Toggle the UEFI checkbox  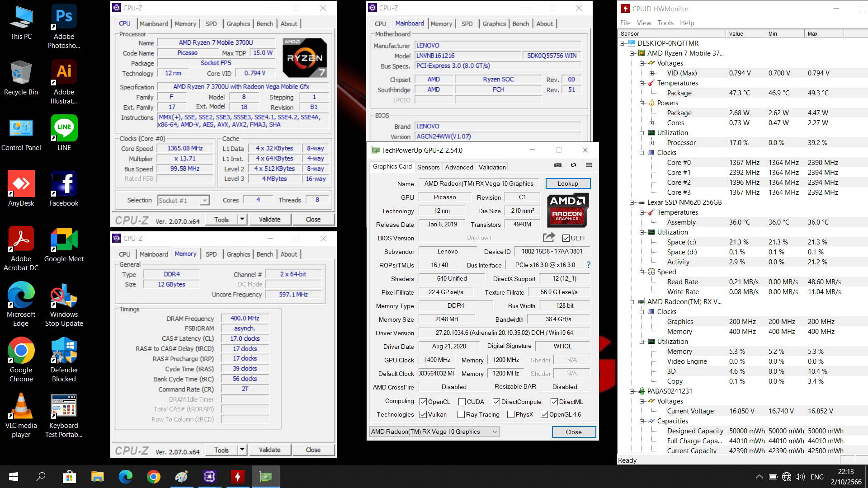tap(566, 238)
